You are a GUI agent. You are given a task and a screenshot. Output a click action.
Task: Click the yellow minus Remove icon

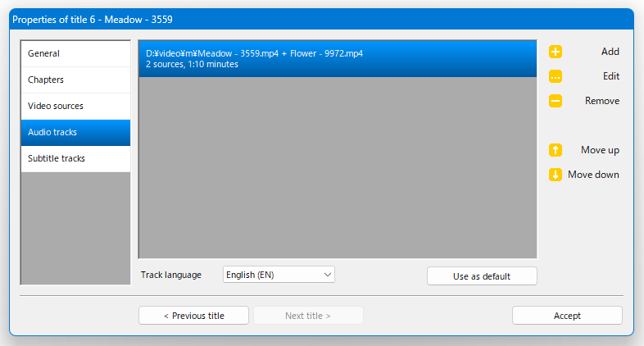(x=556, y=101)
